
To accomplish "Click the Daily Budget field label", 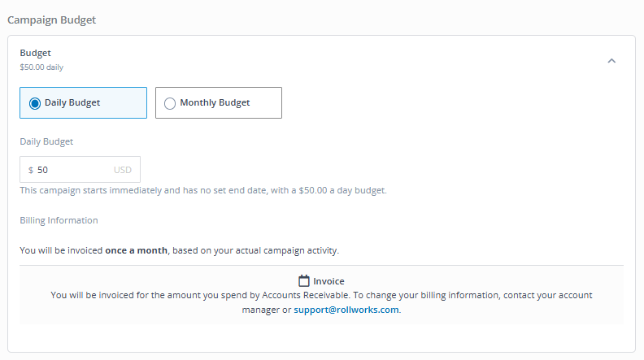I will [46, 141].
